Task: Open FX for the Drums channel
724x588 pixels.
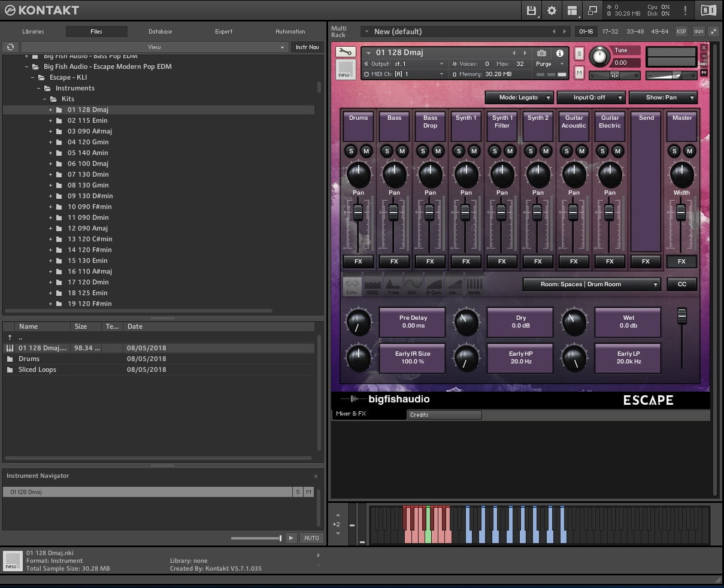Action: pyautogui.click(x=358, y=261)
